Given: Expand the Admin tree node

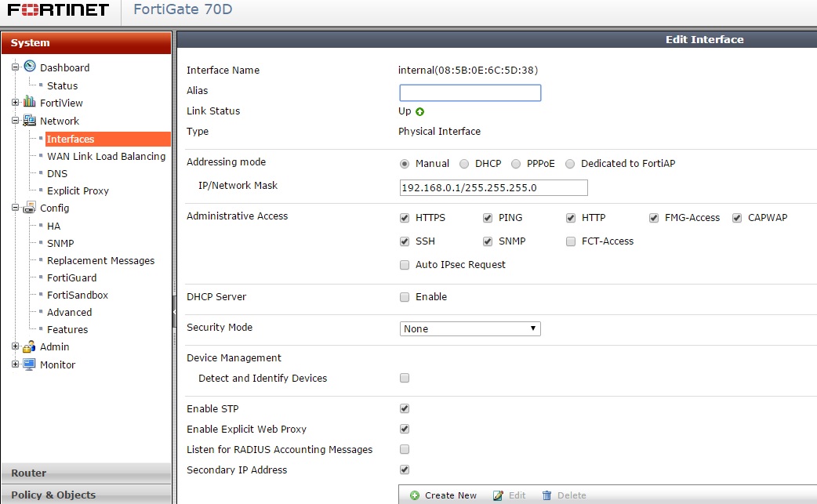Looking at the screenshot, I should click(x=15, y=346).
